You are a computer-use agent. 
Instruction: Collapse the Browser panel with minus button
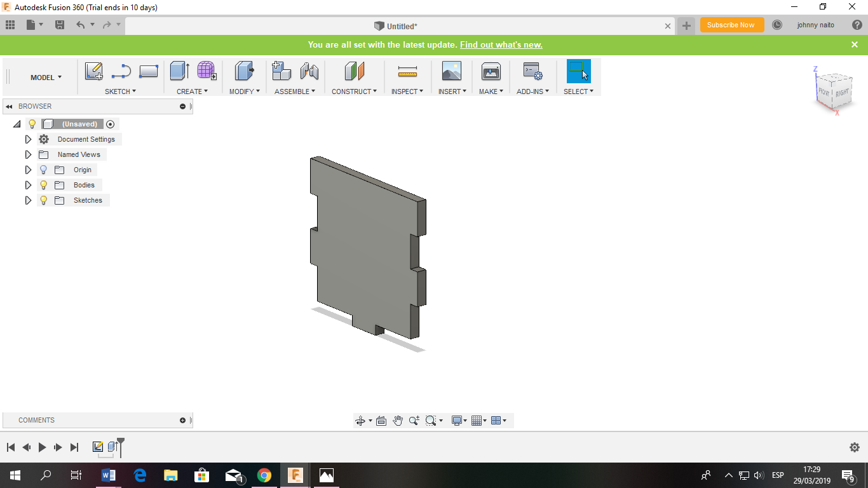[183, 107]
